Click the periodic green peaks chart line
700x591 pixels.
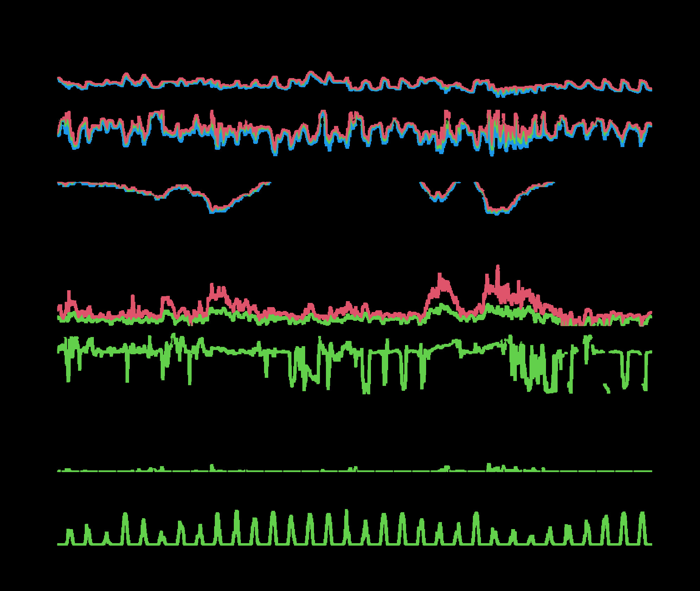(355, 528)
